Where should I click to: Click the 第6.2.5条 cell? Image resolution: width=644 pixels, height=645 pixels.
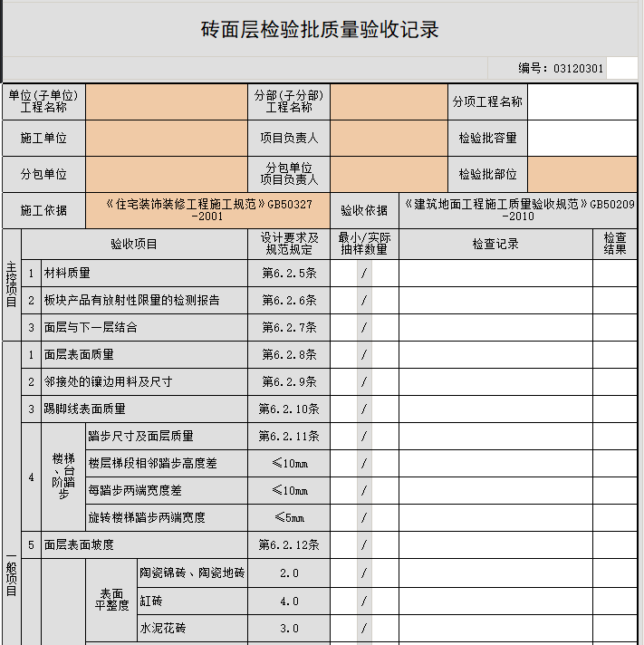[x=289, y=274]
